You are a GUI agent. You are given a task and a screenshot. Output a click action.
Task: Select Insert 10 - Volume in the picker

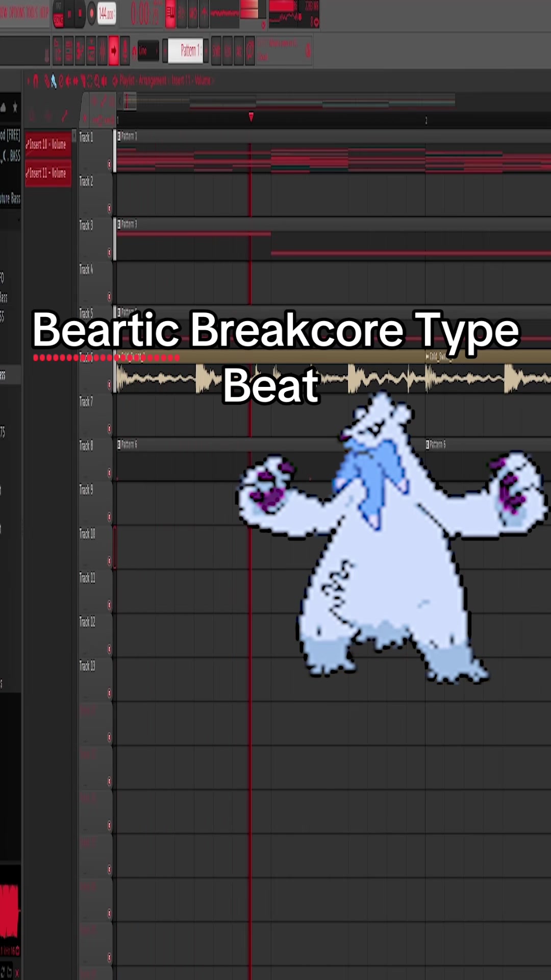(48, 144)
